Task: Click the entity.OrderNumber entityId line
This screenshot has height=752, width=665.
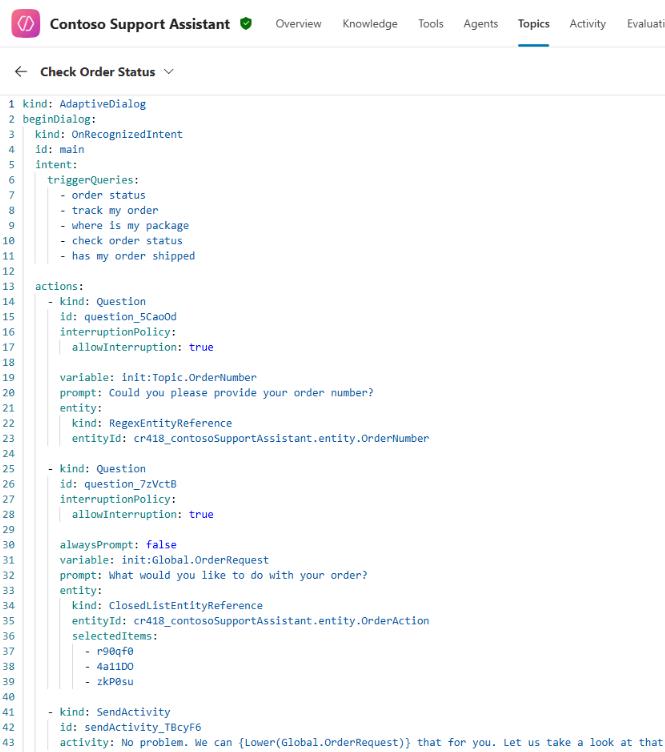Action: coord(249,438)
